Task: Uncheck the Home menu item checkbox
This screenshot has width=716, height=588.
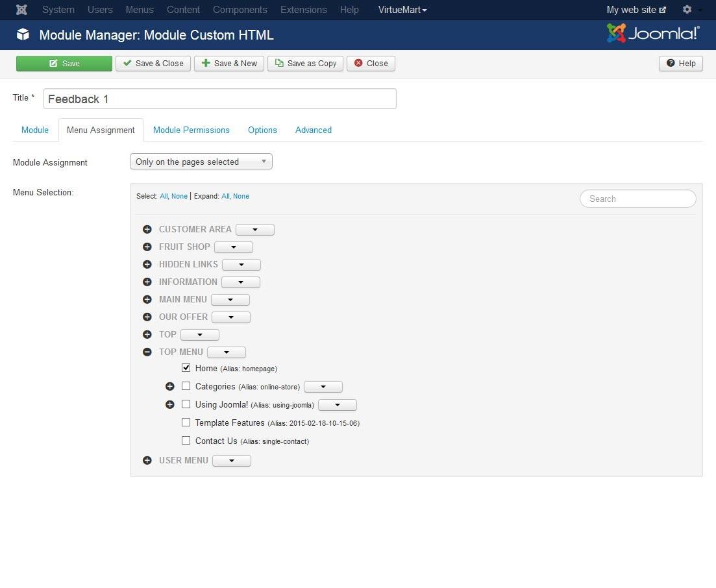Action: 186,368
